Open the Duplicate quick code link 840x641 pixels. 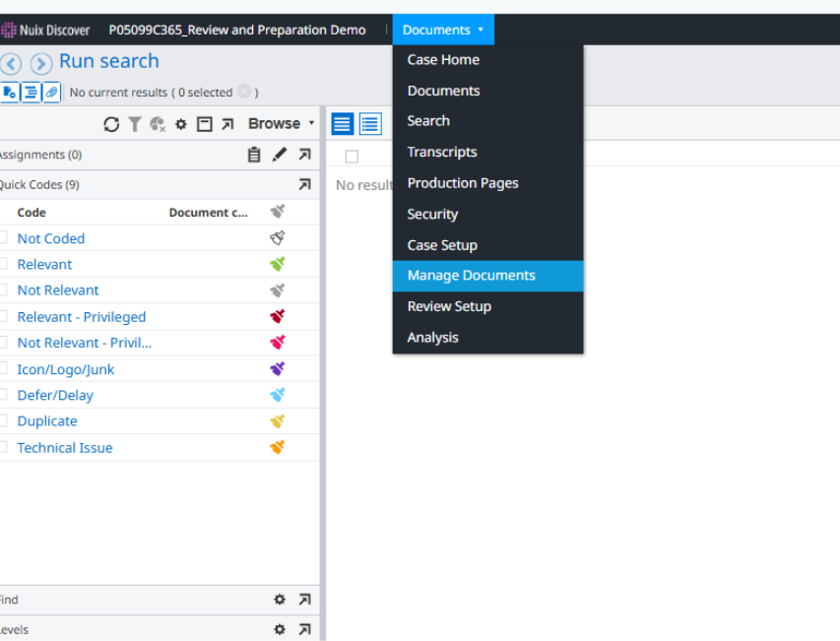point(47,421)
